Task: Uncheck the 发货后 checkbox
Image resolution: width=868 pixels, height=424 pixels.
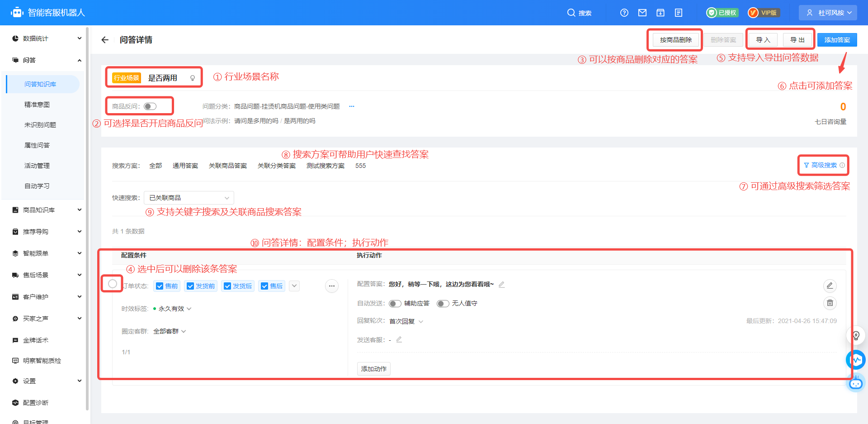Action: 227,286
